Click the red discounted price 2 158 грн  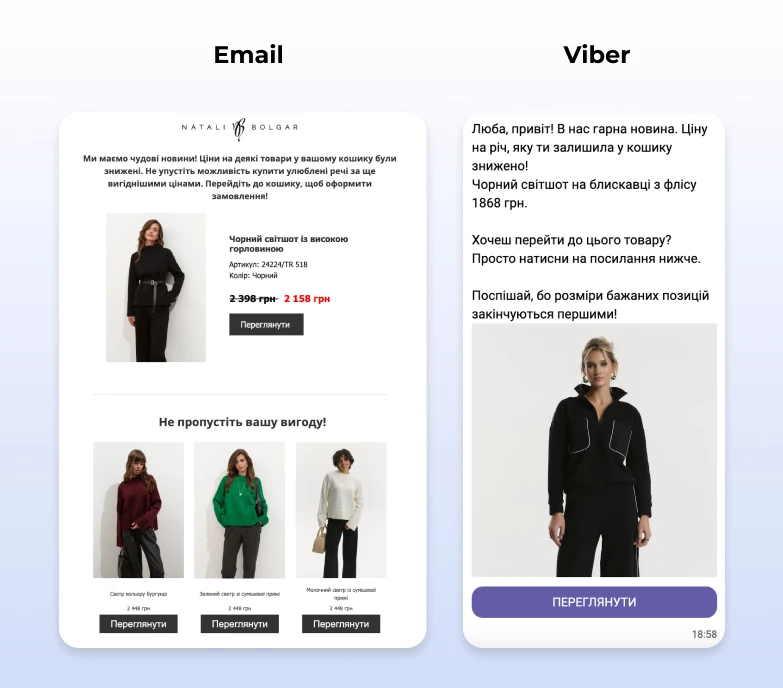point(307,299)
